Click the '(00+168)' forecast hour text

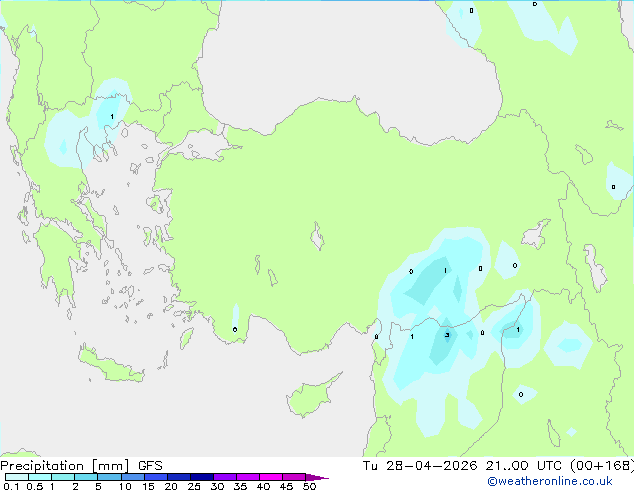(x=602, y=466)
